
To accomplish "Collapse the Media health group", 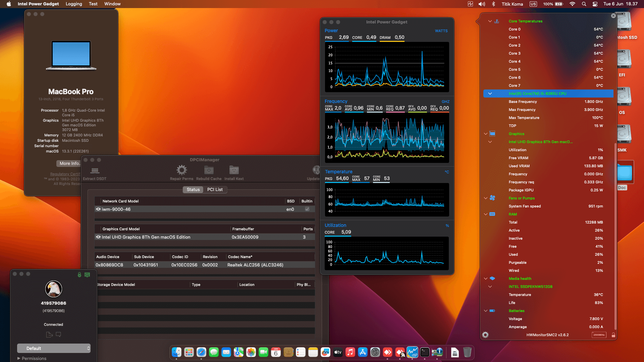I will coord(485,279).
